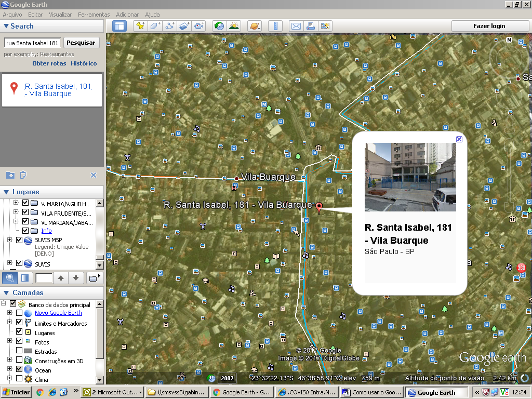
Task: Uncheck the V. MARIA/V.GUILH... folder
Action: coord(25,203)
